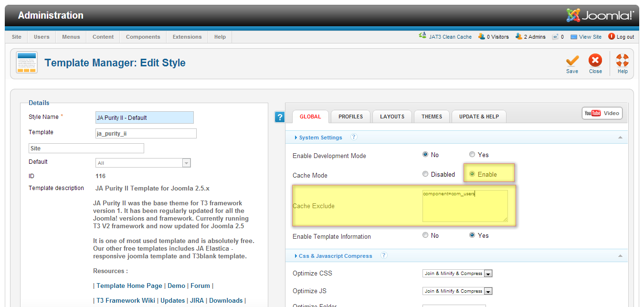Click the JAT3 Clean Cache icon
Image resolution: width=644 pixels, height=307 pixels.
[x=422, y=36]
